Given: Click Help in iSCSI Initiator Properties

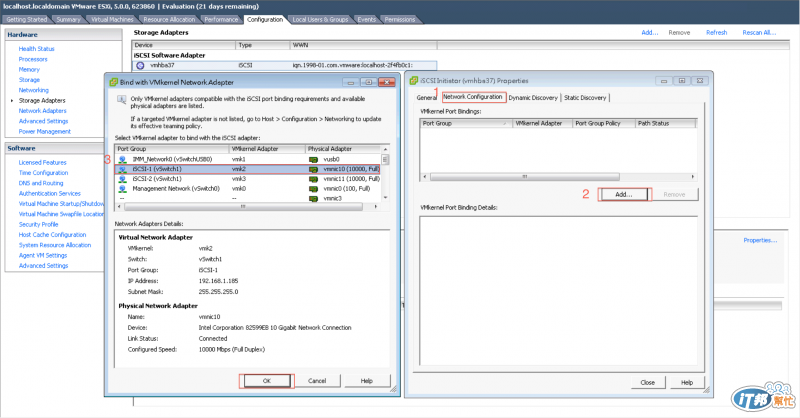Looking at the screenshot, I should pyautogui.click(x=687, y=382).
